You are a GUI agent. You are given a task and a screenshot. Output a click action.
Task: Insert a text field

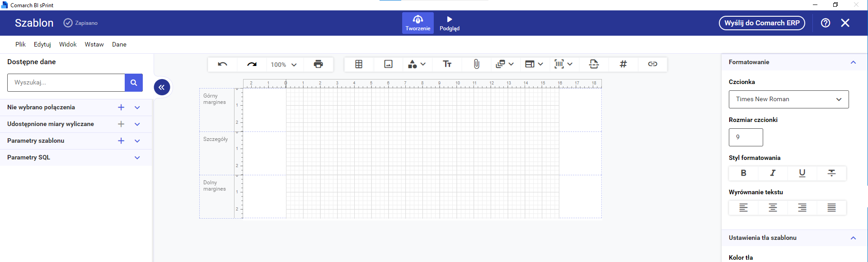click(x=447, y=64)
